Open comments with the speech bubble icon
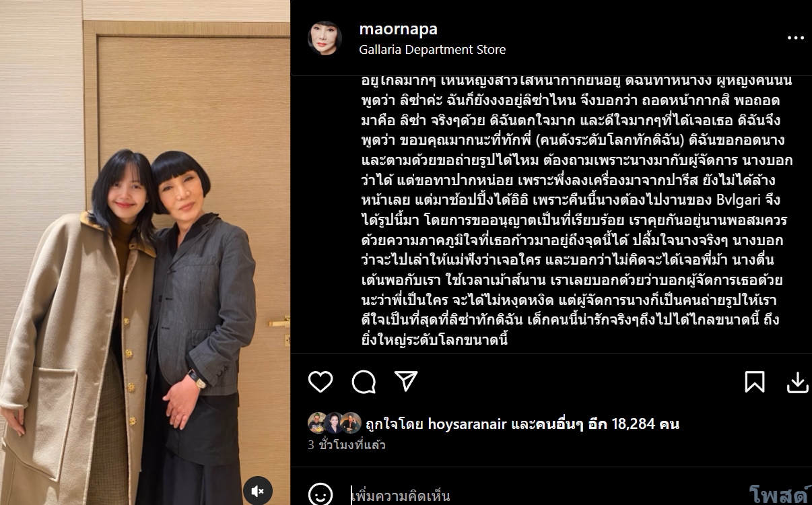The height and width of the screenshot is (505, 812). click(x=364, y=382)
